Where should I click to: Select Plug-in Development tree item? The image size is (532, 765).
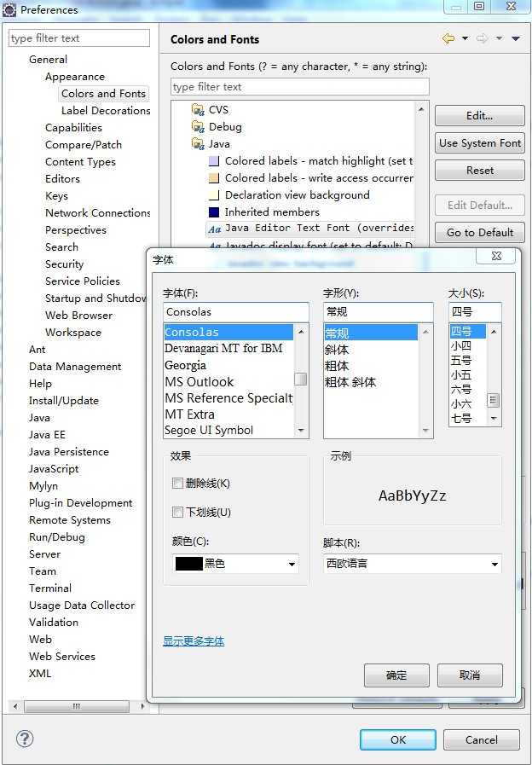coord(80,503)
